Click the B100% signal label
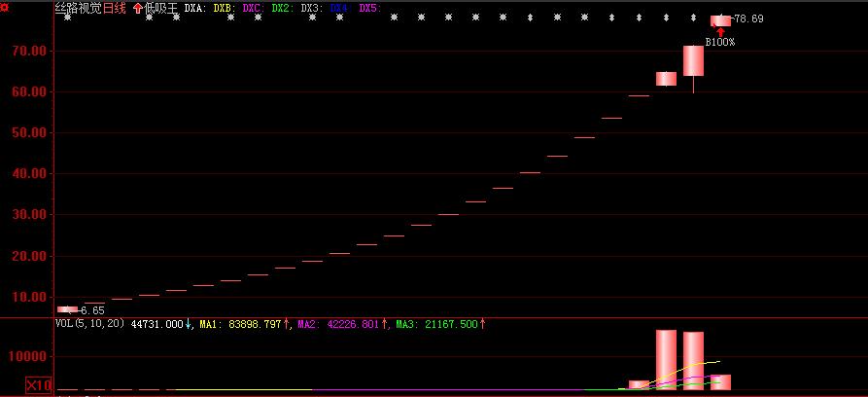Image resolution: width=868 pixels, height=397 pixels. click(x=719, y=42)
